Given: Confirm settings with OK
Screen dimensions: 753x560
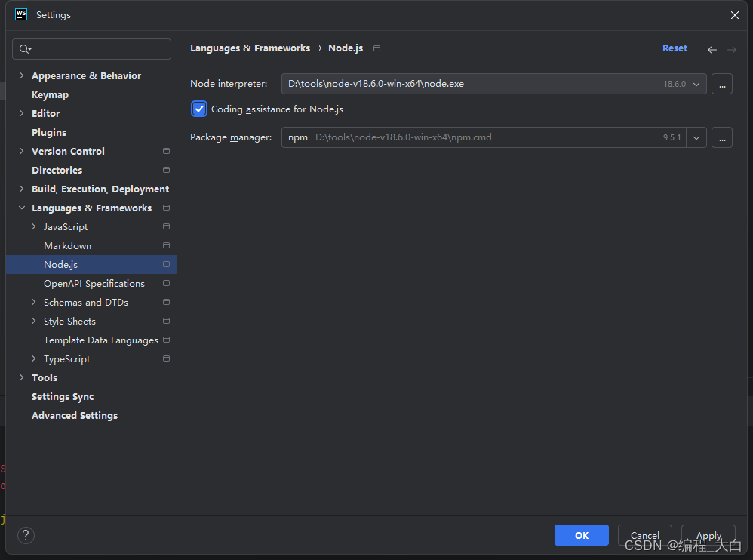Looking at the screenshot, I should [581, 535].
